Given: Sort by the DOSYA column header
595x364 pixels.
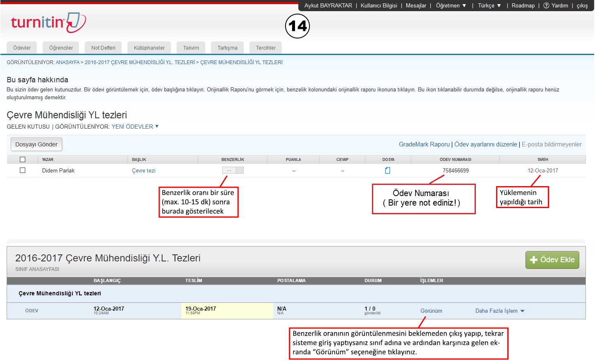Looking at the screenshot, I should [388, 160].
